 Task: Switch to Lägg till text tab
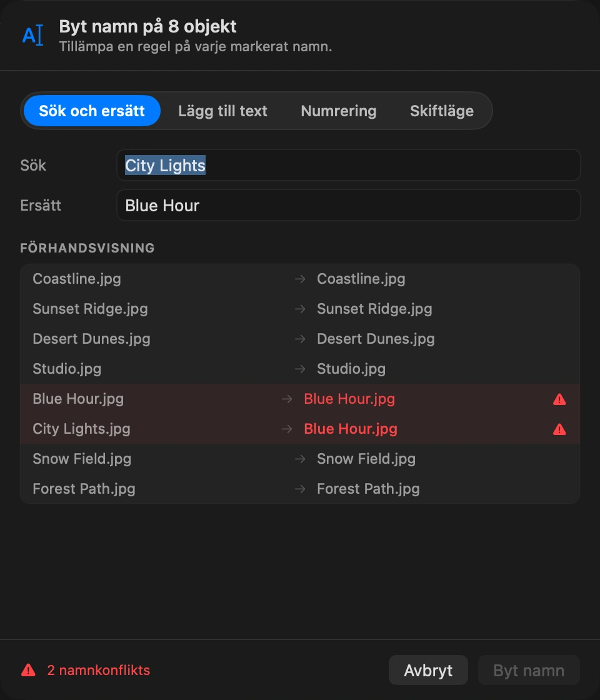pyautogui.click(x=222, y=111)
